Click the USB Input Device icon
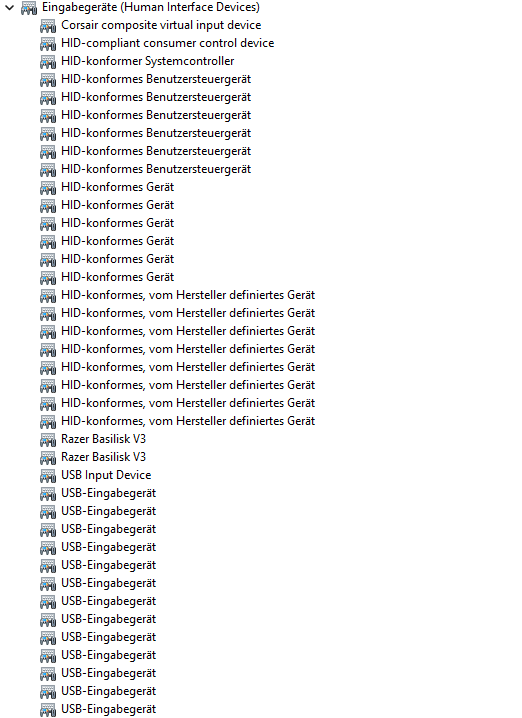The image size is (522, 718). [48, 476]
